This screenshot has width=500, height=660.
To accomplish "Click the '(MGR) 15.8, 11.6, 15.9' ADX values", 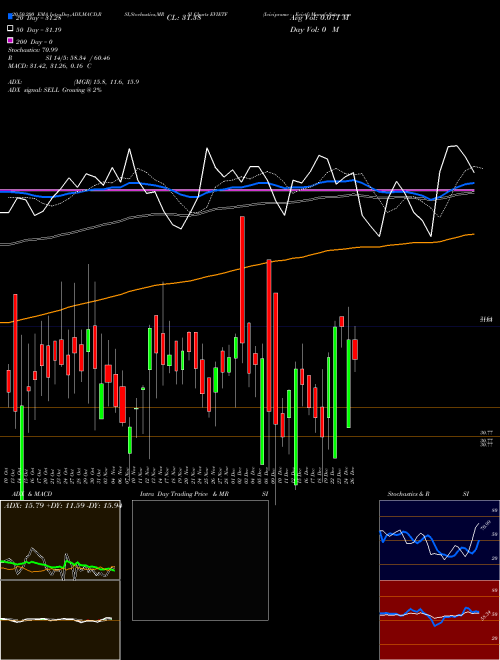I will 106,82.
